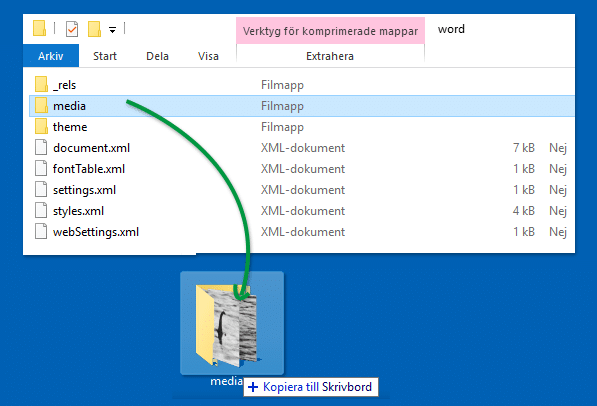Select the media folder icon in the list
Image resolution: width=597 pixels, height=406 pixels.
click(41, 105)
